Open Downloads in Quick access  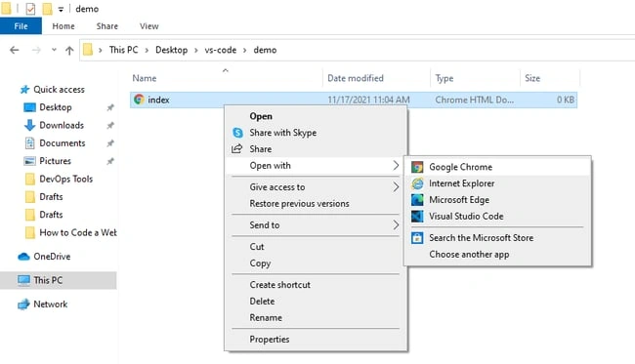tap(62, 125)
